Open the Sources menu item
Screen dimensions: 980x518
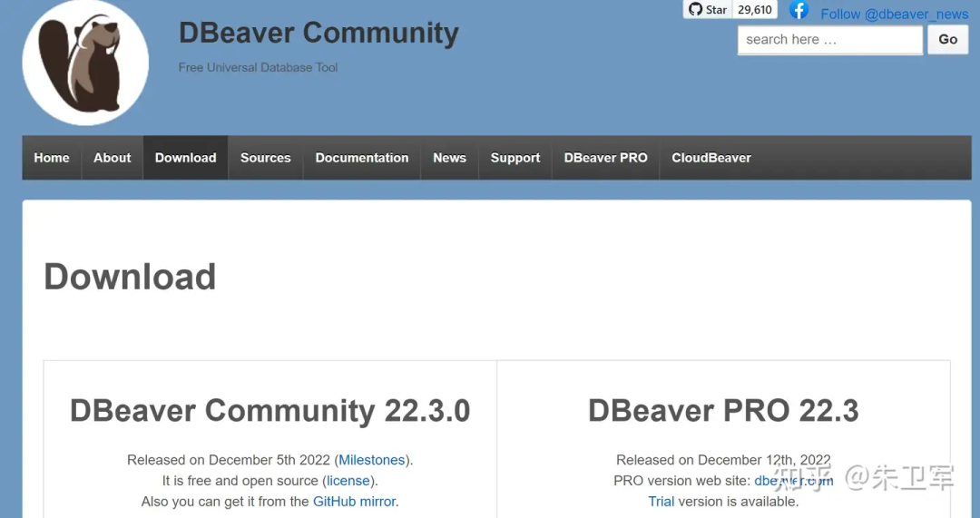[x=266, y=158]
